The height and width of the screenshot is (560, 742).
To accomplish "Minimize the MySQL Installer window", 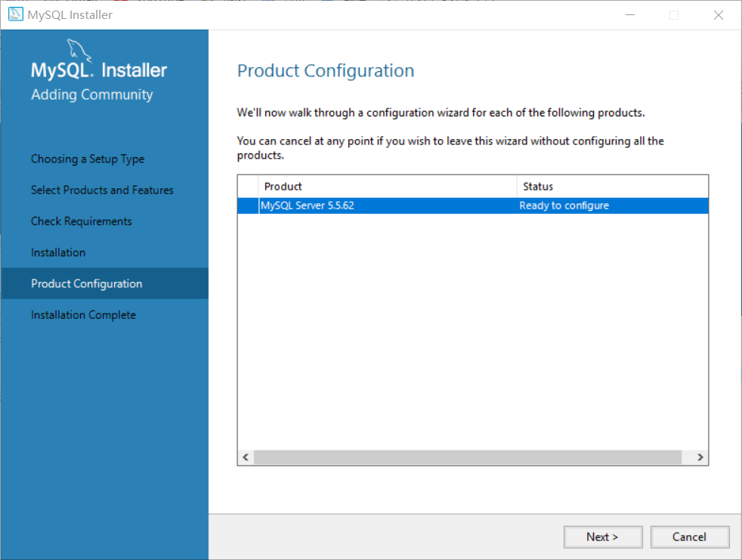I will pos(630,15).
